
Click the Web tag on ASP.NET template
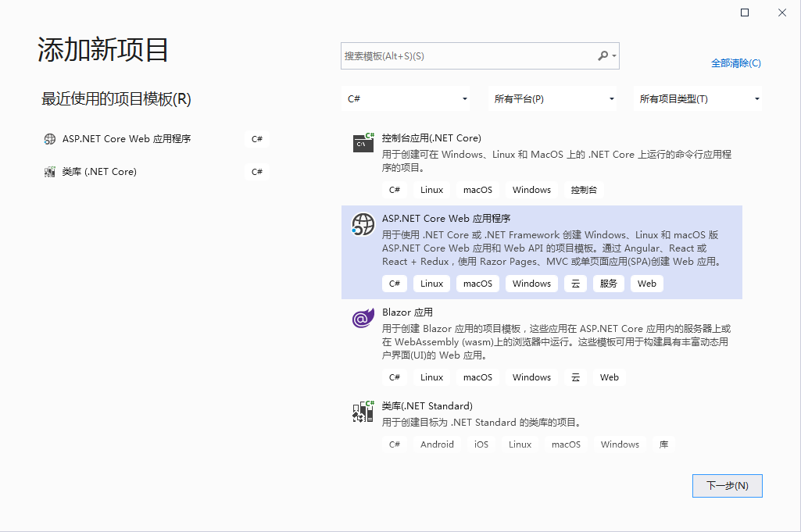[x=647, y=284]
